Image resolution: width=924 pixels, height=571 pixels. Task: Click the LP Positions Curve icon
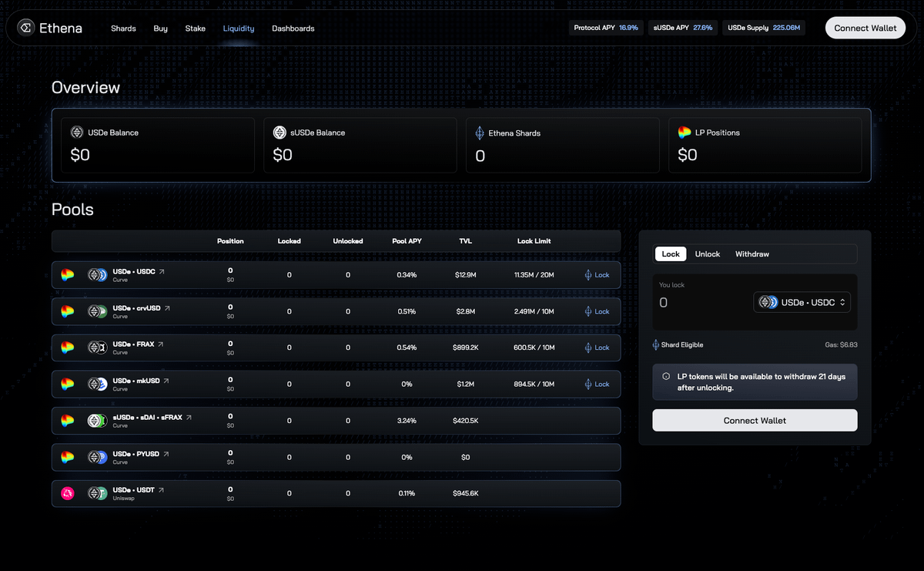(x=685, y=133)
